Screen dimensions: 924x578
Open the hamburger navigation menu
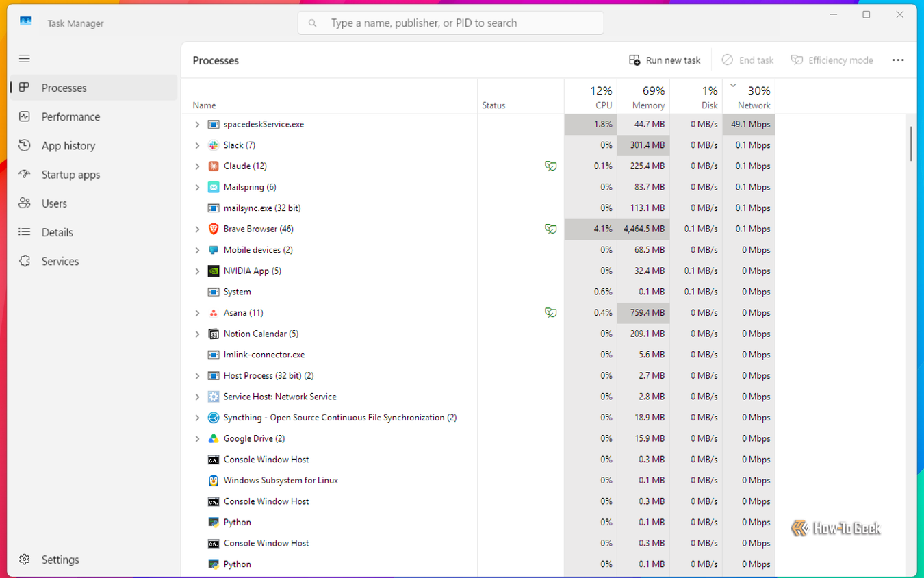[25, 59]
